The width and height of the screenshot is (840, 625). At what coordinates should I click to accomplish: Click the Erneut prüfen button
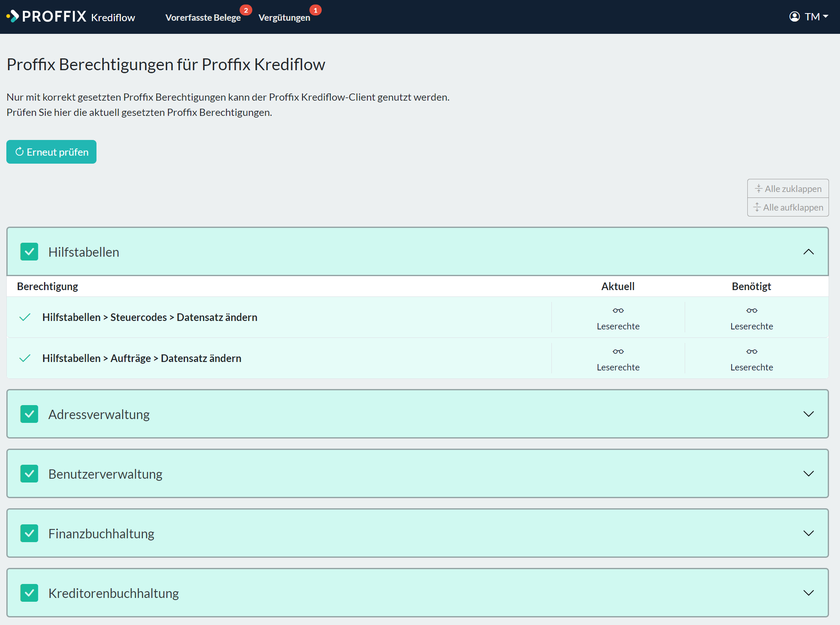[x=51, y=152]
